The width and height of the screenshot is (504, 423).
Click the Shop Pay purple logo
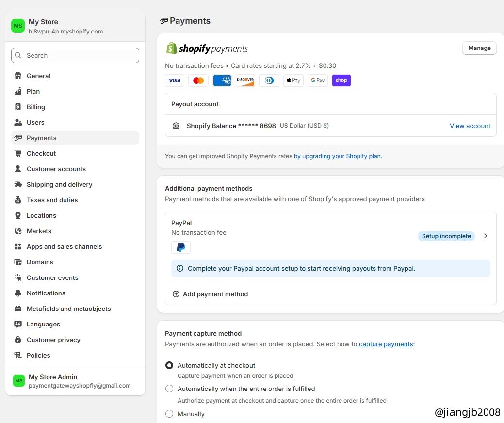point(341,81)
